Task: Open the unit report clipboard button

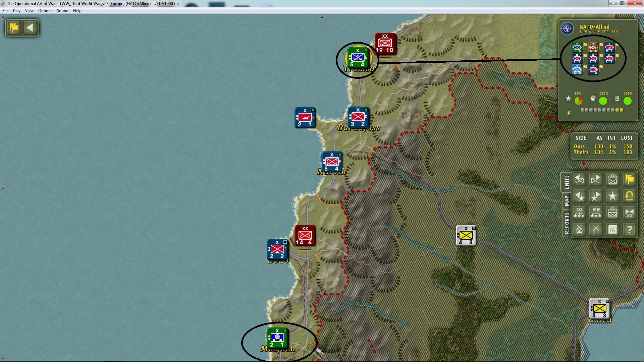Action: point(613,180)
